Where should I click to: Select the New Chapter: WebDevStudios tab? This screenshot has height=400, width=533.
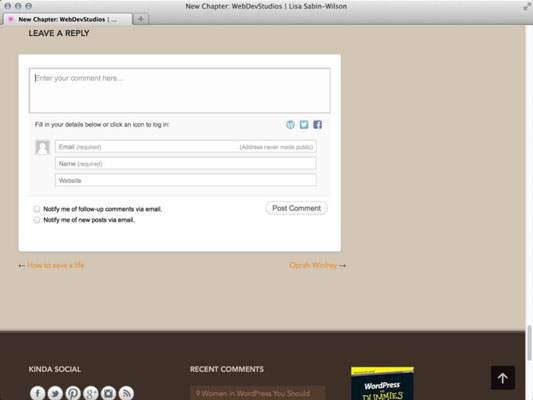point(67,19)
